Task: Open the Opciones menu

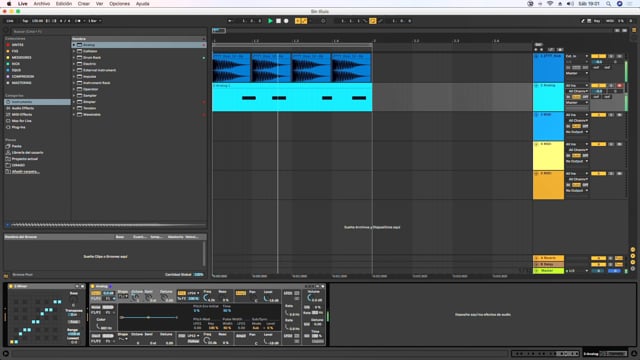Action: click(x=119, y=4)
